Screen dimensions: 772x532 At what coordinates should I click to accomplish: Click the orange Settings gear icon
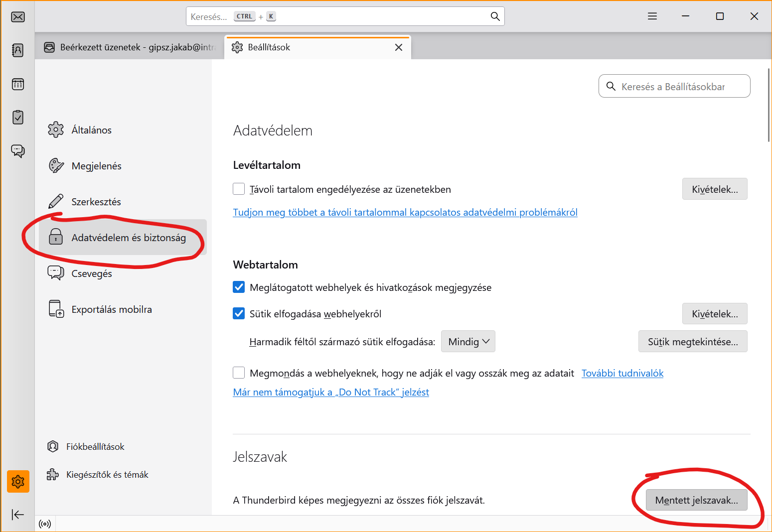pos(18,481)
